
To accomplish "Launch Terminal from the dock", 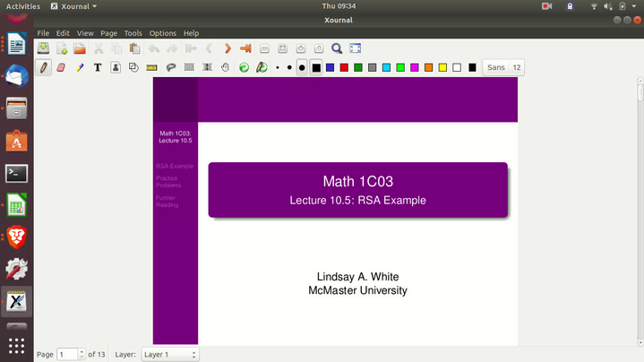I will click(x=16, y=174).
